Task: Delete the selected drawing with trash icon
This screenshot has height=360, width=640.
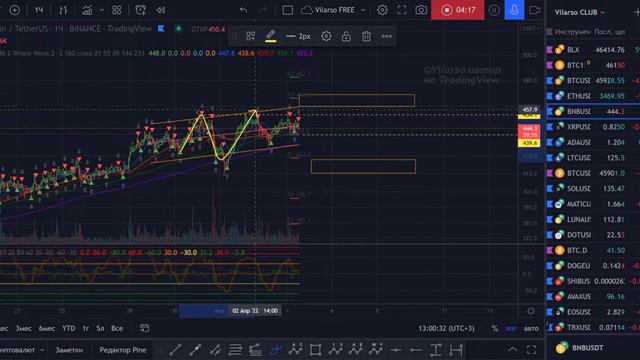Action: point(366,36)
